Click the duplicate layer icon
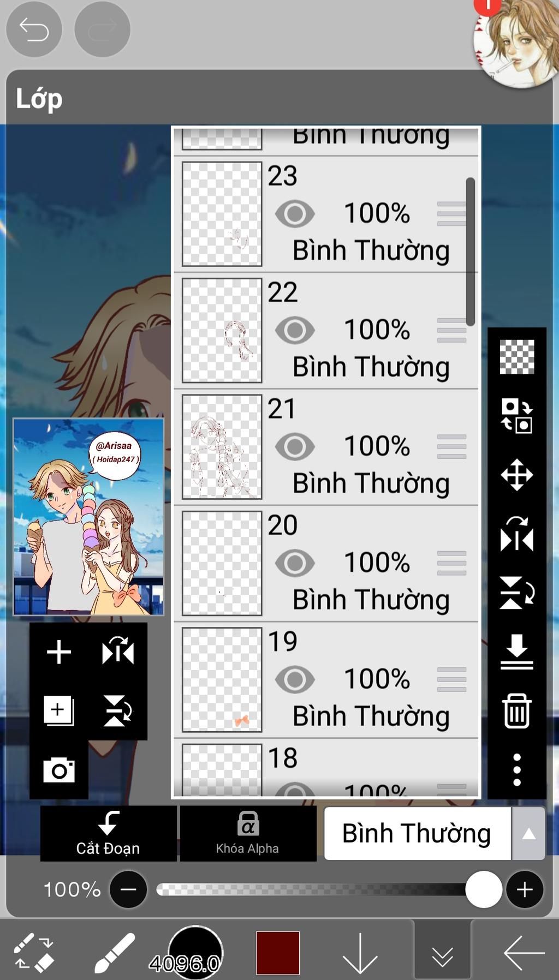Screen dimensions: 559x980 tap(59, 711)
